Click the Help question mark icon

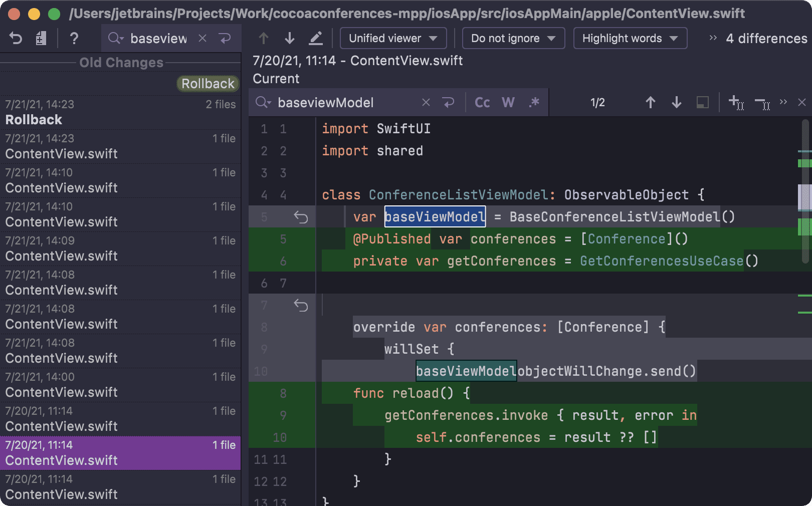pyautogui.click(x=74, y=38)
